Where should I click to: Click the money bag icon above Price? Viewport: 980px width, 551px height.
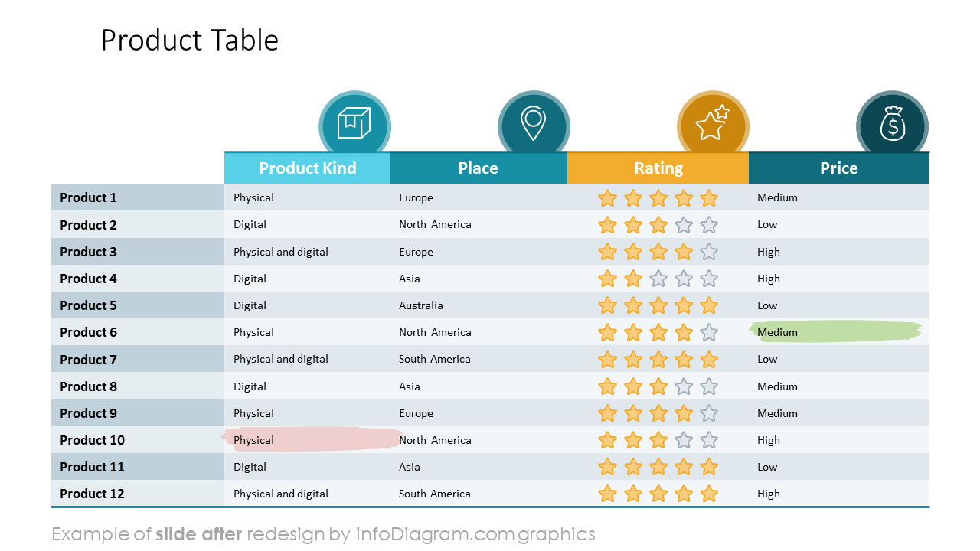[892, 126]
